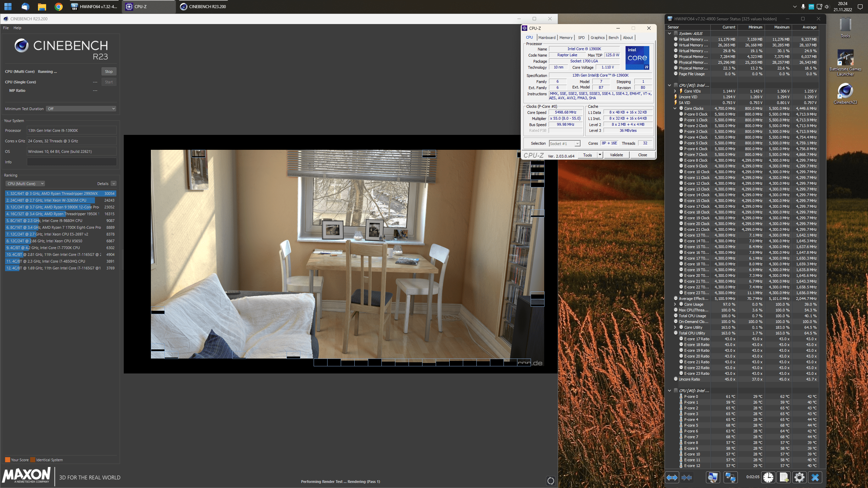868x488 pixels.
Task: Open Cinebench Help menu
Action: (x=17, y=28)
